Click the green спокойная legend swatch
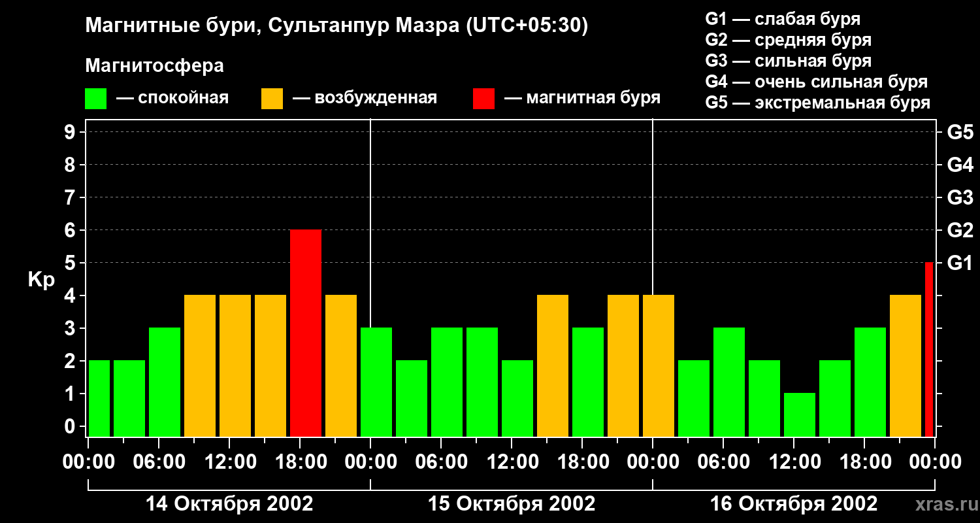 click(95, 98)
